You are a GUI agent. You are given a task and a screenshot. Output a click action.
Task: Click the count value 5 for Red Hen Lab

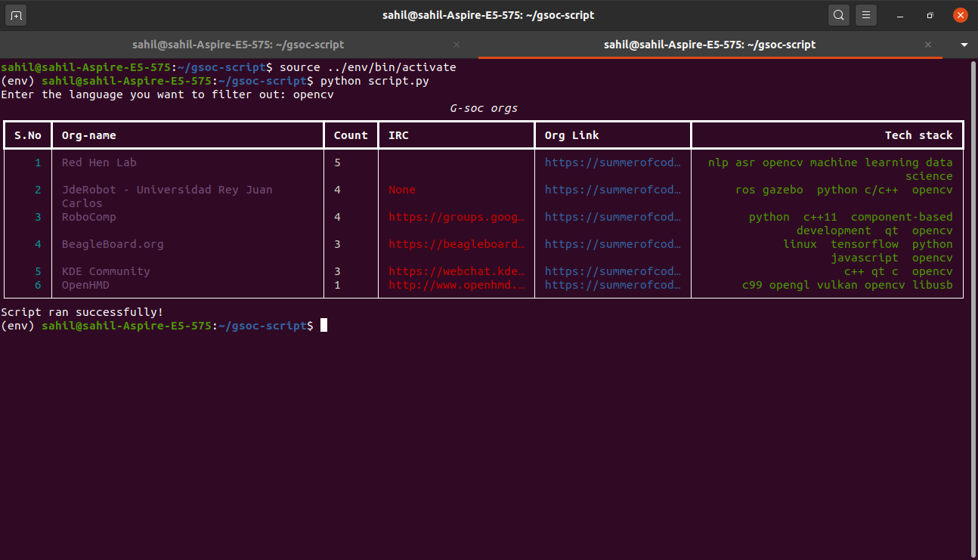tap(337, 162)
